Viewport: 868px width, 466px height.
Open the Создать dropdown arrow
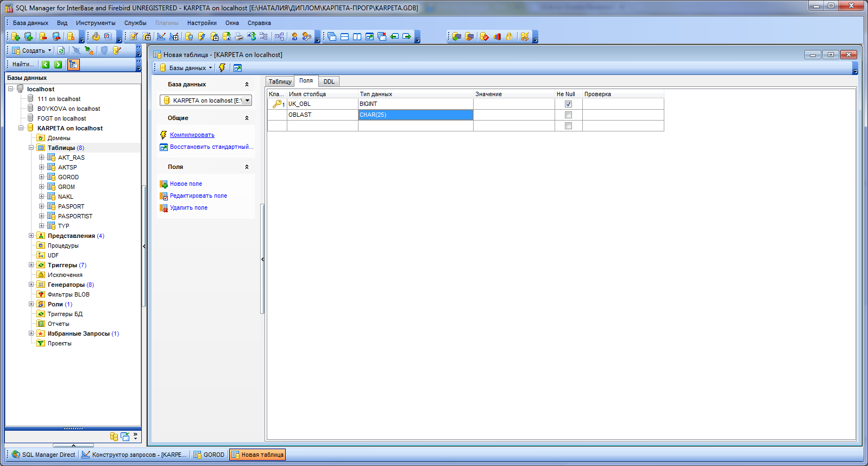49,51
